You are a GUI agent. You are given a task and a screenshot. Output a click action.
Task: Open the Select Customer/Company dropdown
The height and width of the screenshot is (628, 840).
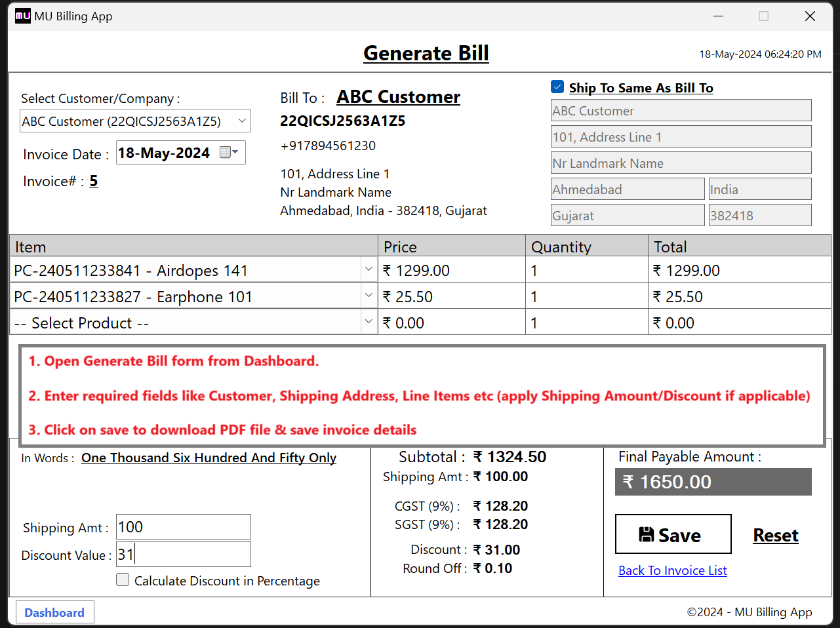[x=241, y=121]
